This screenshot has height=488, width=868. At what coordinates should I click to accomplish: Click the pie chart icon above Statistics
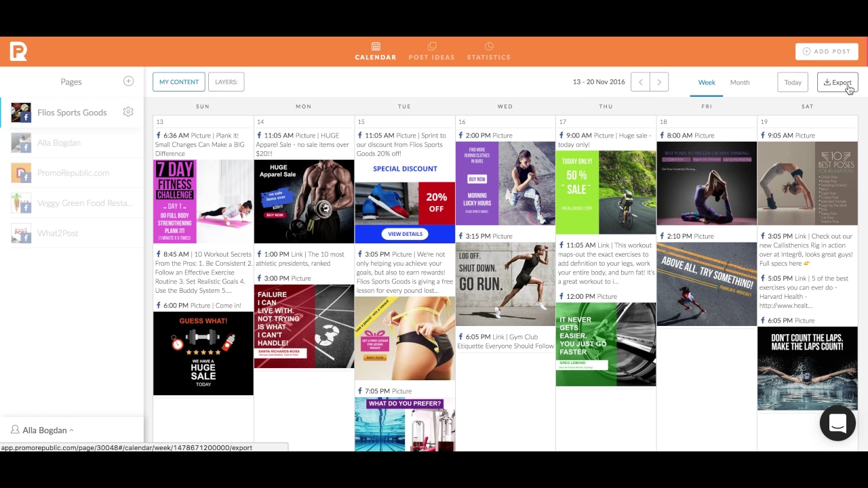[489, 46]
